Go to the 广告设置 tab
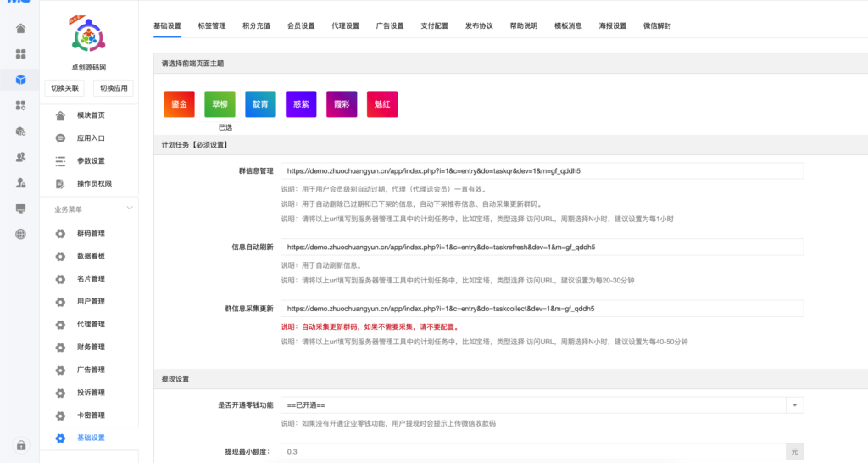This screenshot has height=463, width=868. click(x=390, y=26)
